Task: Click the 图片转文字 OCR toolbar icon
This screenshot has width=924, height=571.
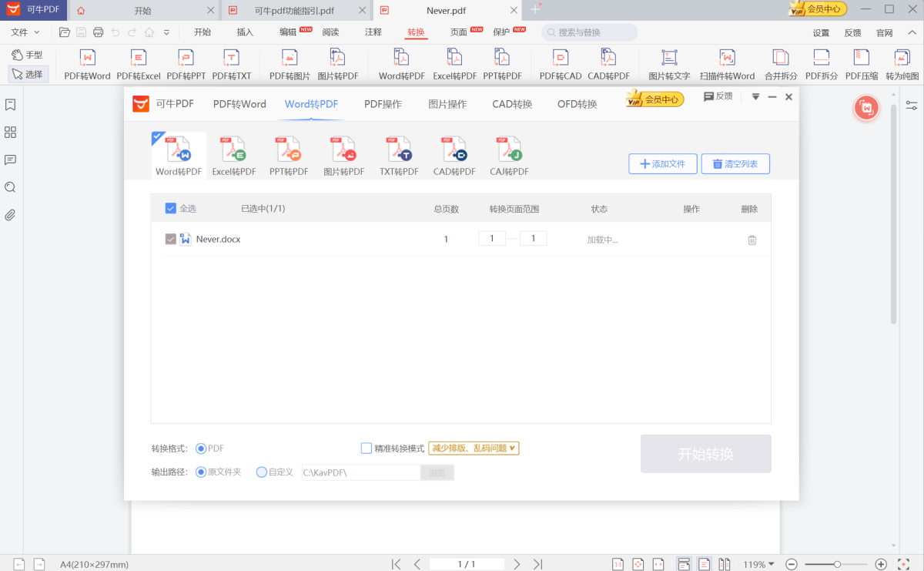Action: click(x=669, y=65)
